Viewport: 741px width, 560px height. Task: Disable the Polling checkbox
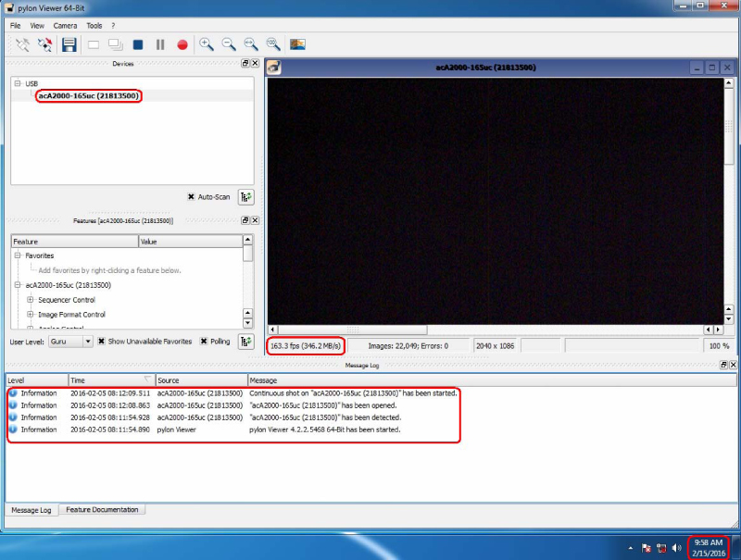coord(204,342)
